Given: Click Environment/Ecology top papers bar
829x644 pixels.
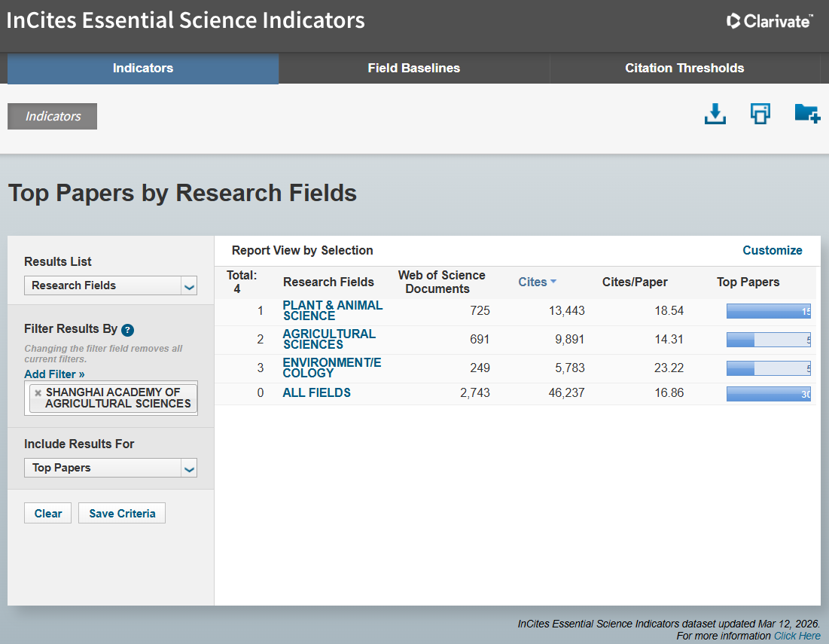Looking at the screenshot, I should [768, 368].
